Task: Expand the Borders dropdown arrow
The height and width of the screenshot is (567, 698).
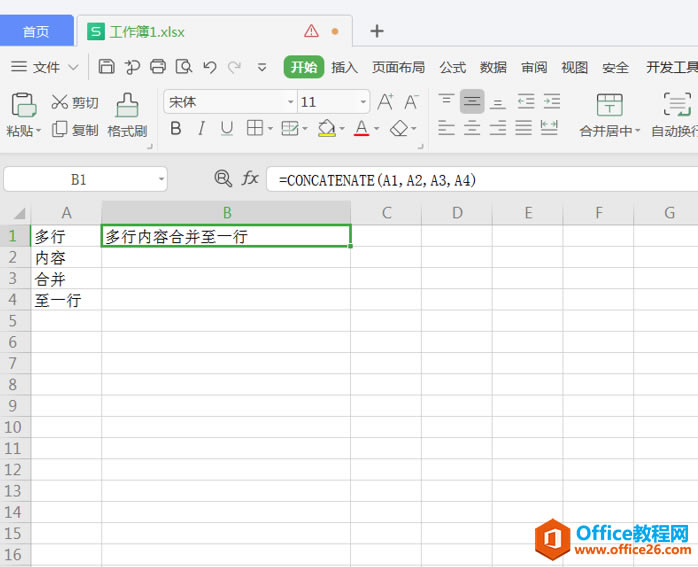Action: (270, 129)
